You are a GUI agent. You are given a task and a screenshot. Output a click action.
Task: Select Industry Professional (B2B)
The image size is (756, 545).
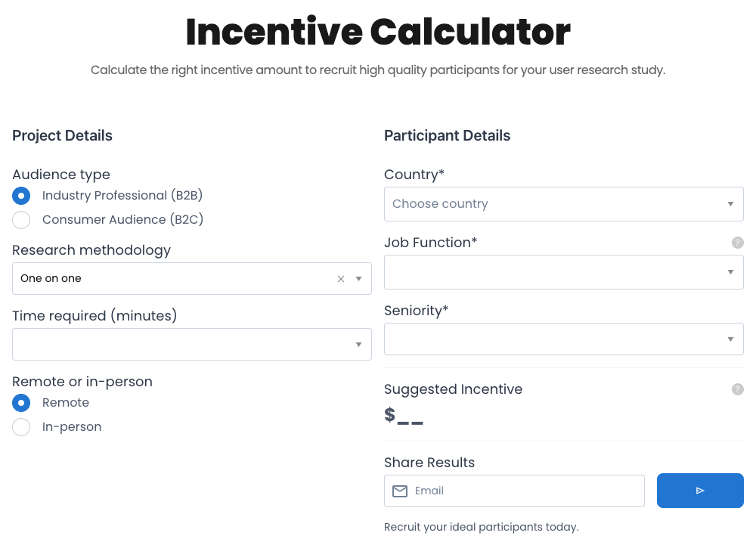tap(21, 195)
